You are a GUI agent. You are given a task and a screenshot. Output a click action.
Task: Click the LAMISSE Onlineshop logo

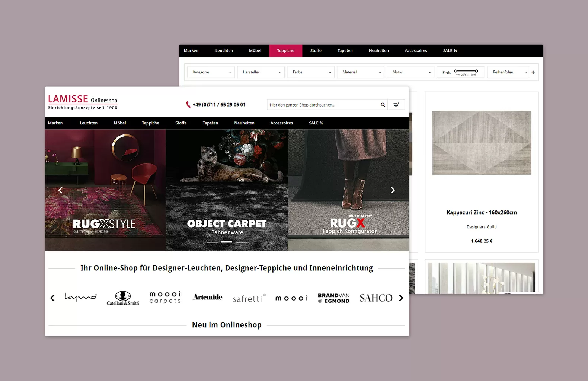click(83, 102)
